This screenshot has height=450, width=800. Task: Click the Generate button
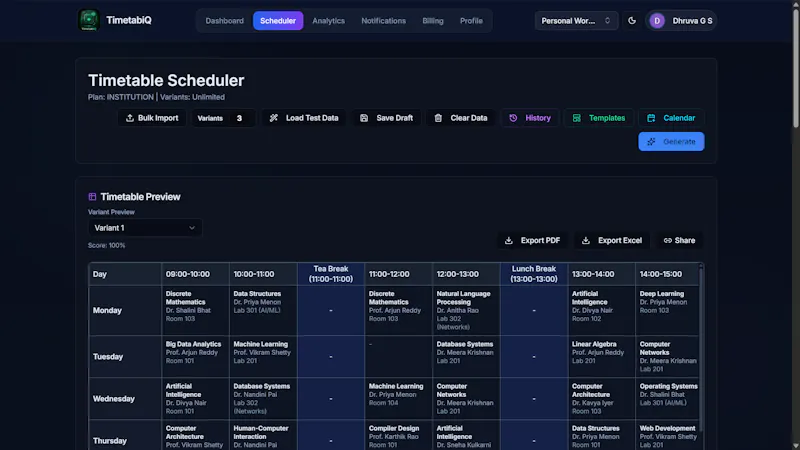671,142
